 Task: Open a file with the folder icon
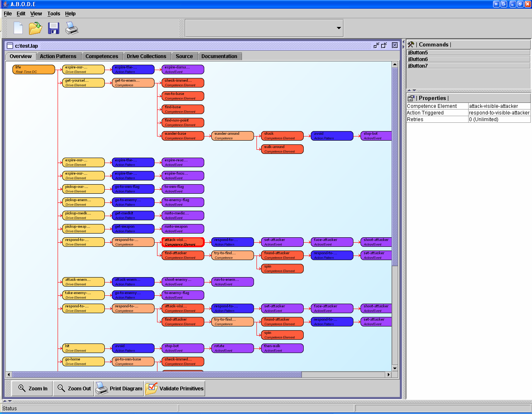(x=36, y=28)
